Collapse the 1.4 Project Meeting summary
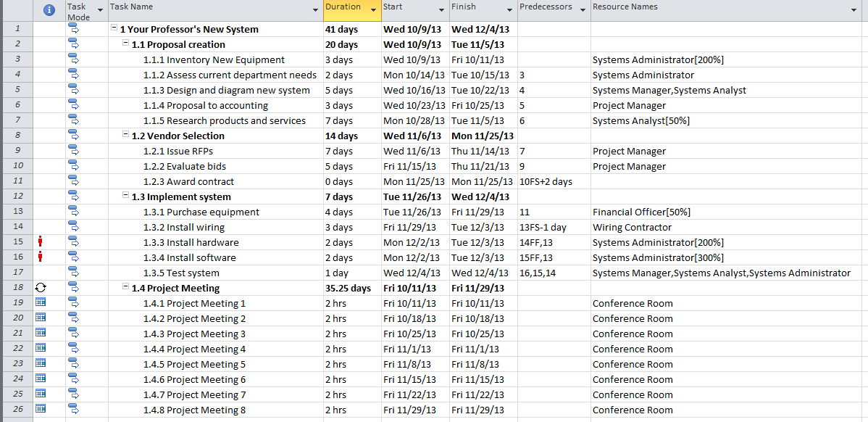 point(126,288)
